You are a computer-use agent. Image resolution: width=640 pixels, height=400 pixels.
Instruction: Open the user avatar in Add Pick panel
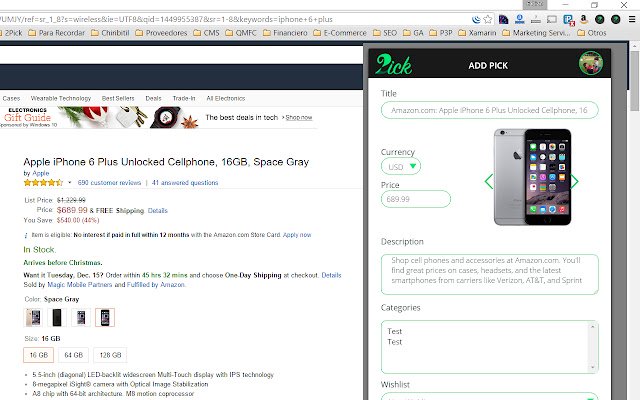[x=591, y=63]
